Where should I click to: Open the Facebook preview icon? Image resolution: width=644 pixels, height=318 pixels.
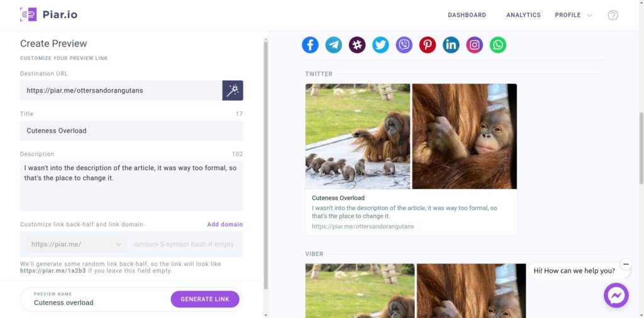click(x=310, y=45)
